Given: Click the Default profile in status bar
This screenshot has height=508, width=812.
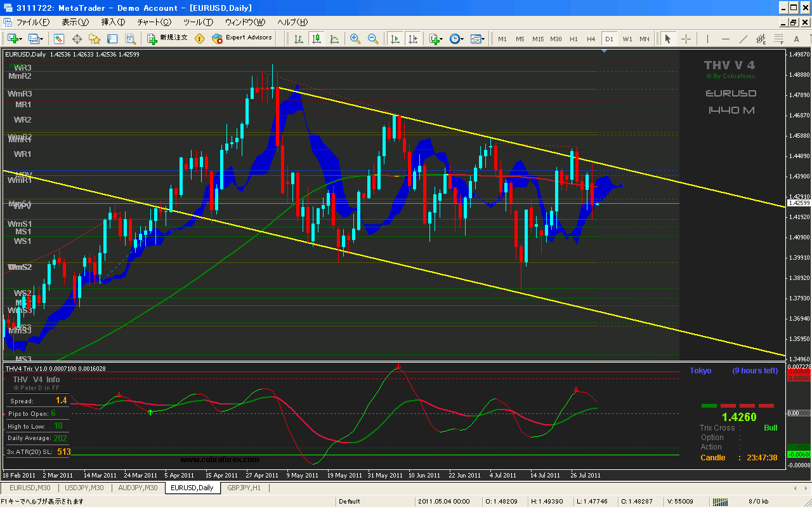Looking at the screenshot, I should click(x=350, y=502).
